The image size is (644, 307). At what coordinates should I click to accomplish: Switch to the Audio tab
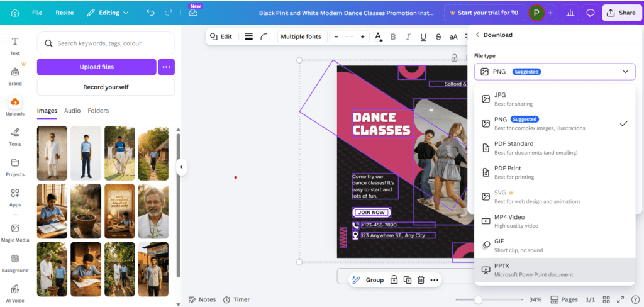point(72,111)
